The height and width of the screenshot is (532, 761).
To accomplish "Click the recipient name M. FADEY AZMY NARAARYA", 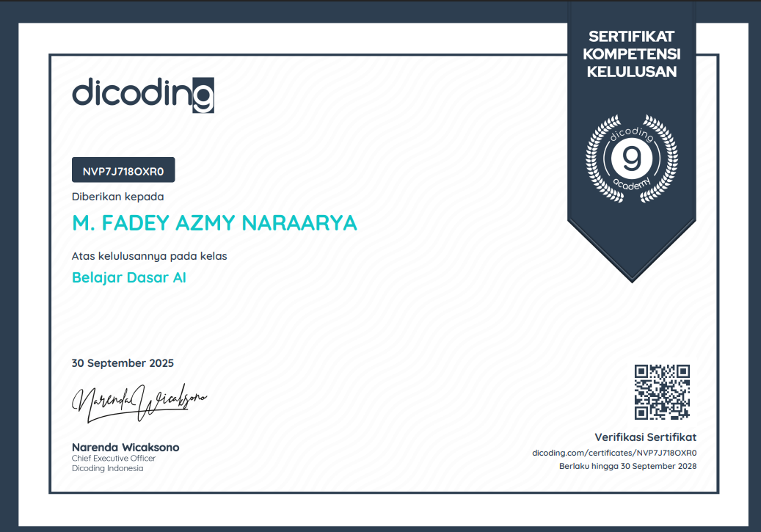I will 214,223.
